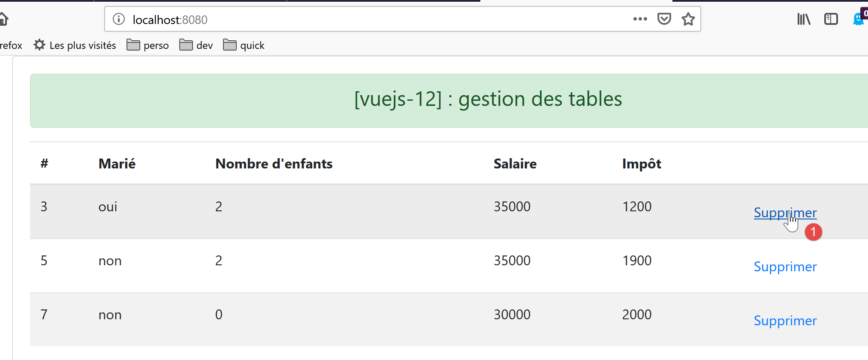Open 'Les plus visités' bookmarks
The image size is (868, 360).
pos(75,45)
